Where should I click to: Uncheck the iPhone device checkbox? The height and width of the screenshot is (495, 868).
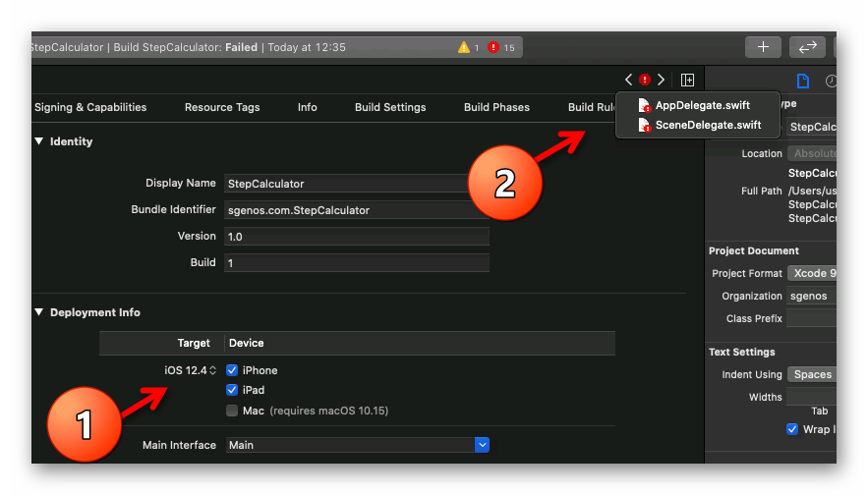[232, 370]
